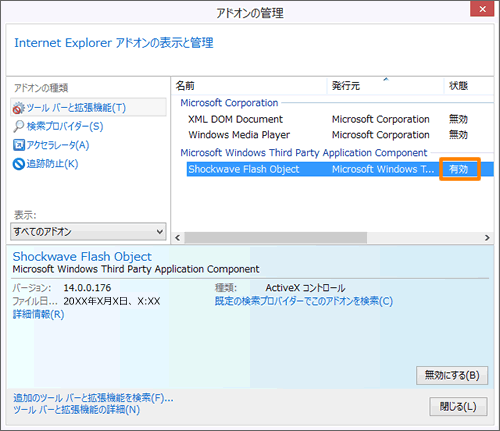500x431 pixels.
Task: Click 無効 status of XML DOM Document
Action: click(x=458, y=119)
